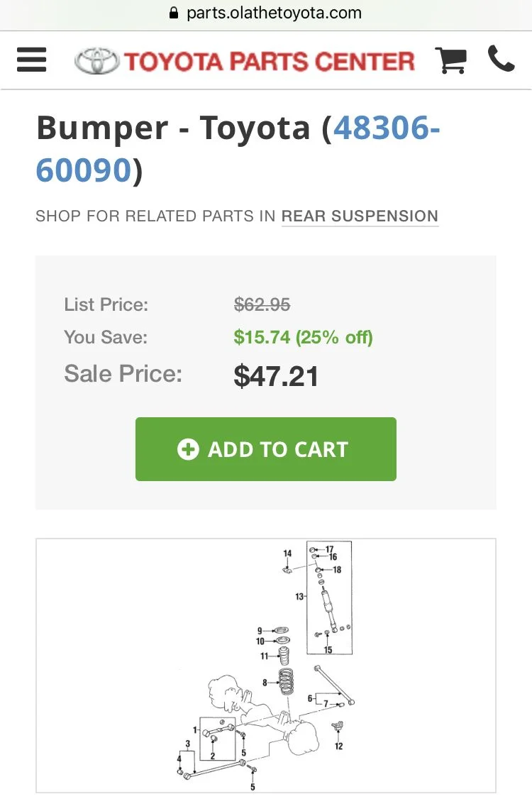This screenshot has height=799, width=532.
Task: Click the $15.74 (25% off) savings text
Action: pyautogui.click(x=303, y=337)
